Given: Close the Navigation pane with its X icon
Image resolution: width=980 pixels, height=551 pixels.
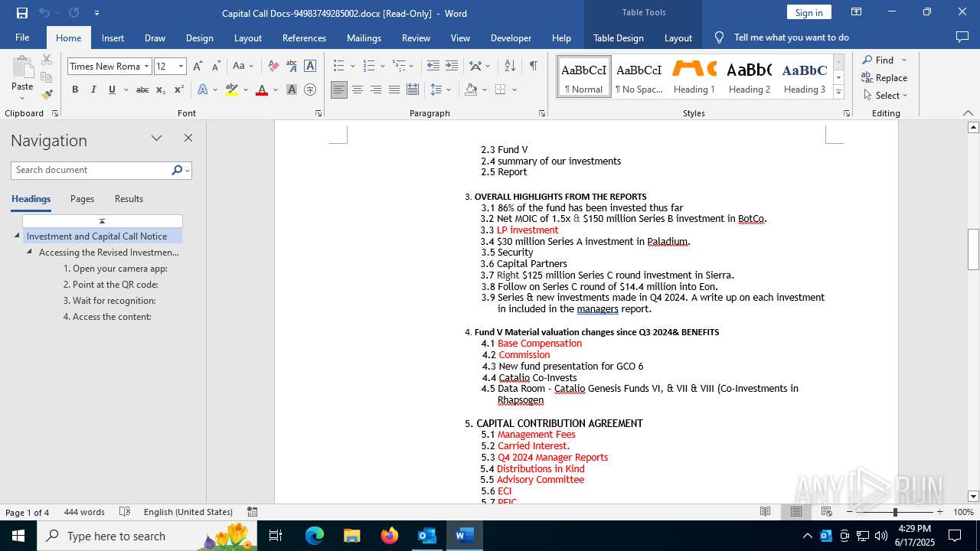Looking at the screenshot, I should tap(188, 138).
